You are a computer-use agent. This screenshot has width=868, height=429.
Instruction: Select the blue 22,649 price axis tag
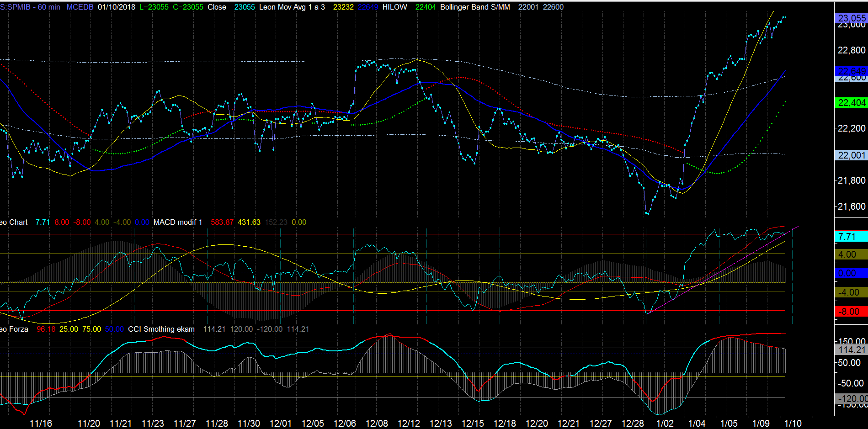pos(851,71)
